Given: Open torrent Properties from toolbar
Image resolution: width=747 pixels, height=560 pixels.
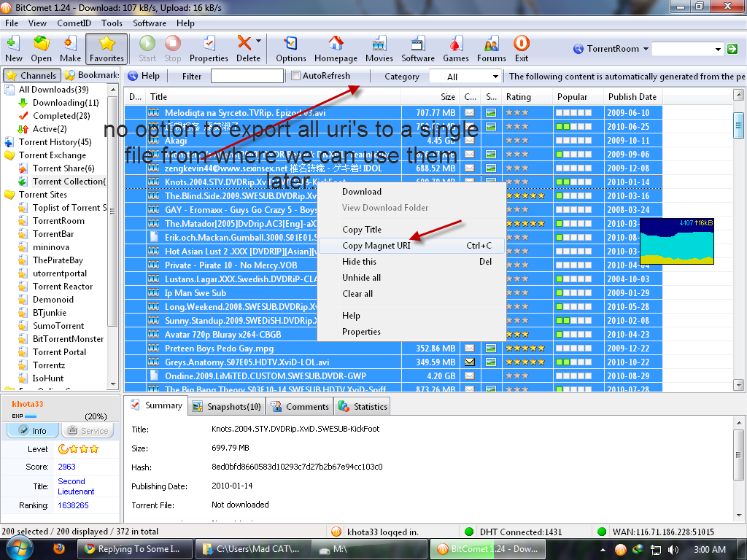Looking at the screenshot, I should 209,48.
